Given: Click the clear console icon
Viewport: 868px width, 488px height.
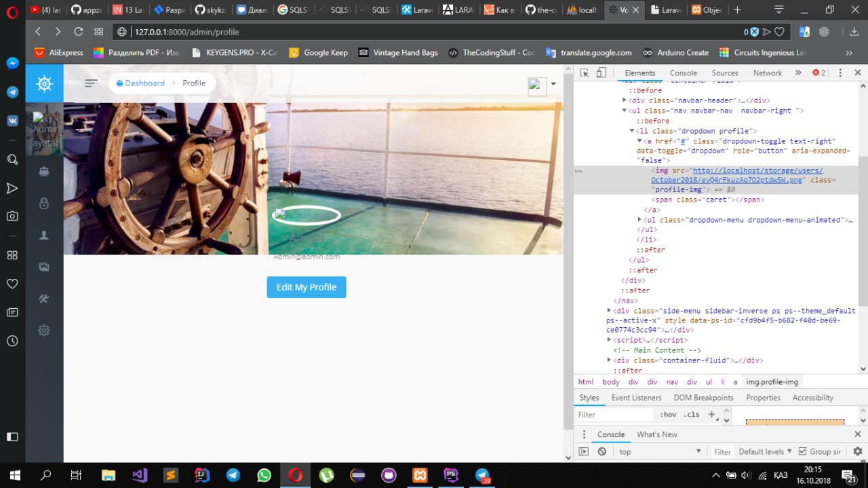Looking at the screenshot, I should 601,451.
